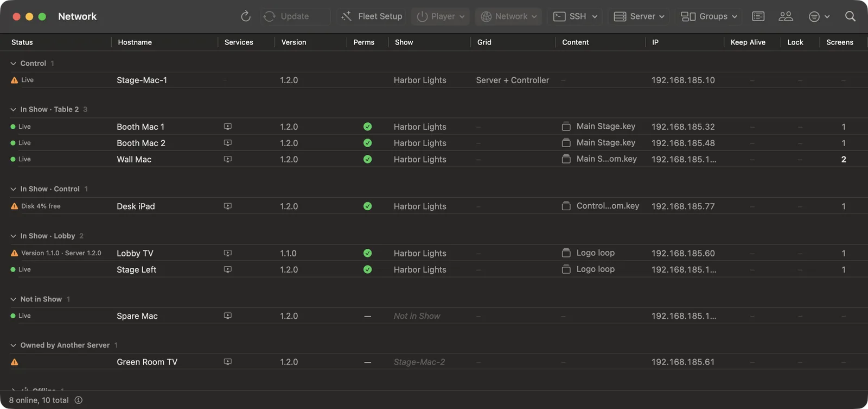Collapse the Control group
The image size is (868, 409).
[13, 64]
